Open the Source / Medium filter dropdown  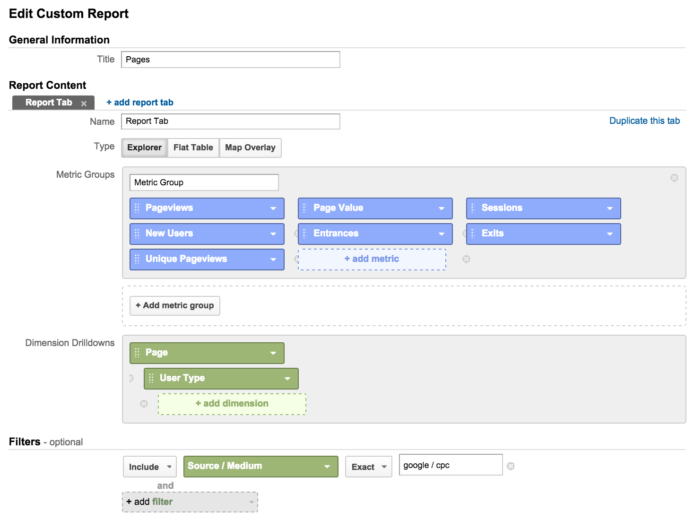coord(261,466)
